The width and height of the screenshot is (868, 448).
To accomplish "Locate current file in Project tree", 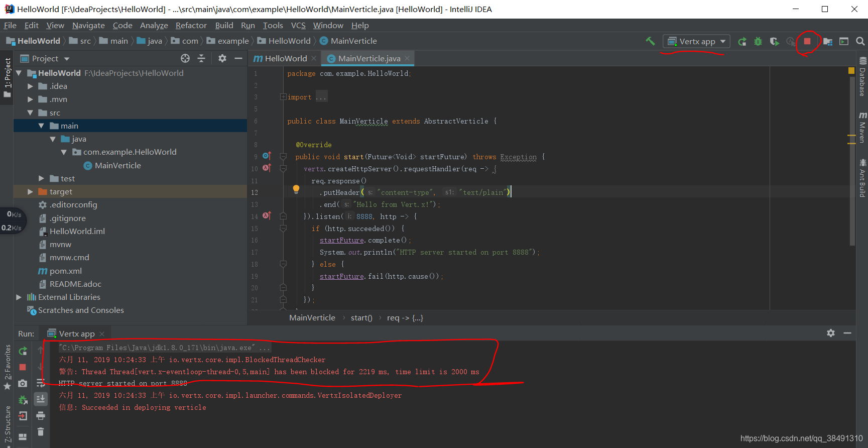I will 185,58.
